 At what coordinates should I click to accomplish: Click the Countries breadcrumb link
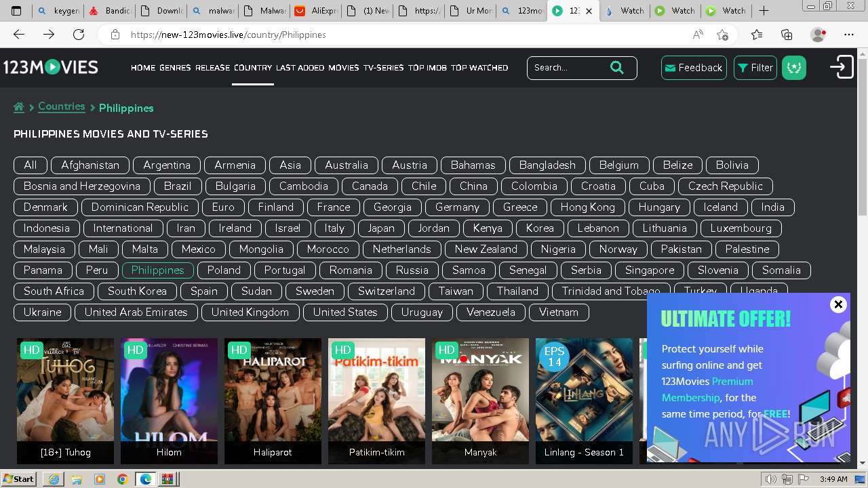pyautogui.click(x=62, y=106)
